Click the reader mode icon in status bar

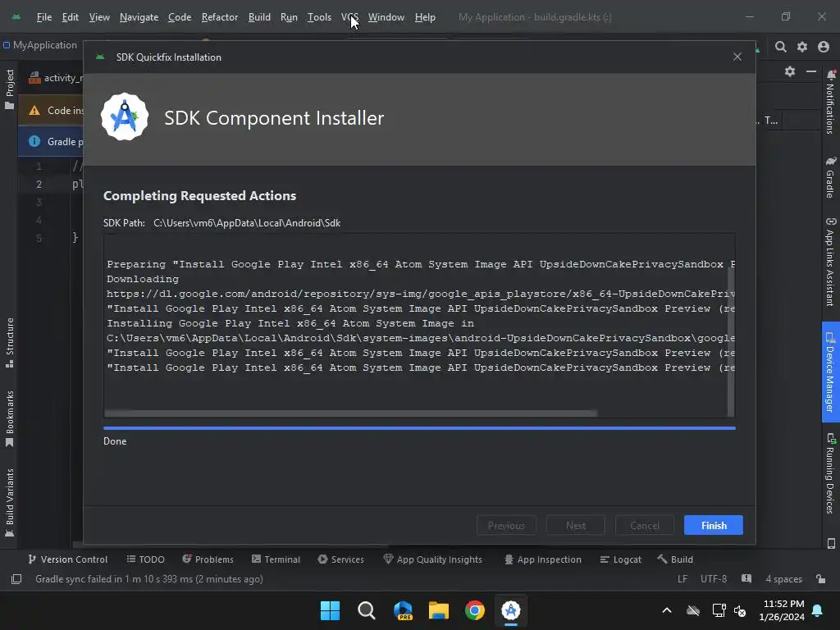click(746, 578)
